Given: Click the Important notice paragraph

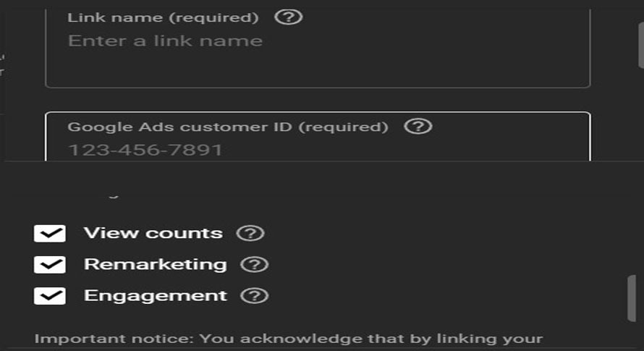Looking at the screenshot, I should click(x=288, y=339).
